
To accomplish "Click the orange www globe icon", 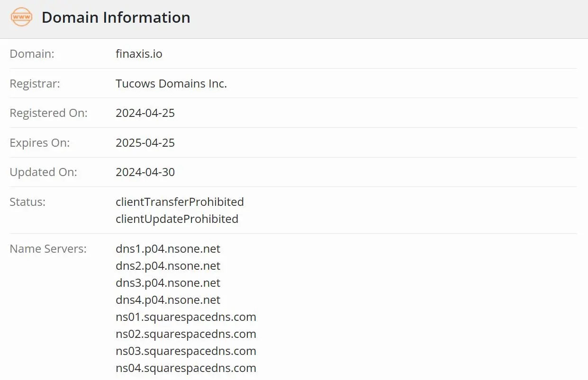I will (21, 18).
